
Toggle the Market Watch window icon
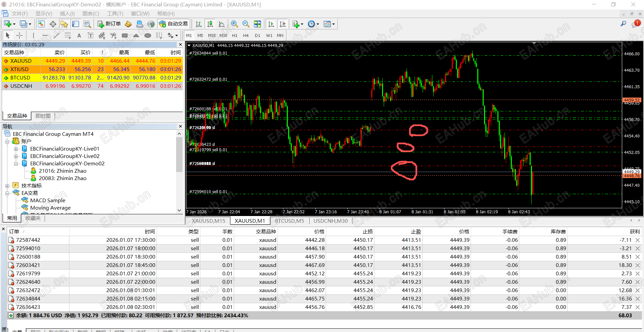41,24
